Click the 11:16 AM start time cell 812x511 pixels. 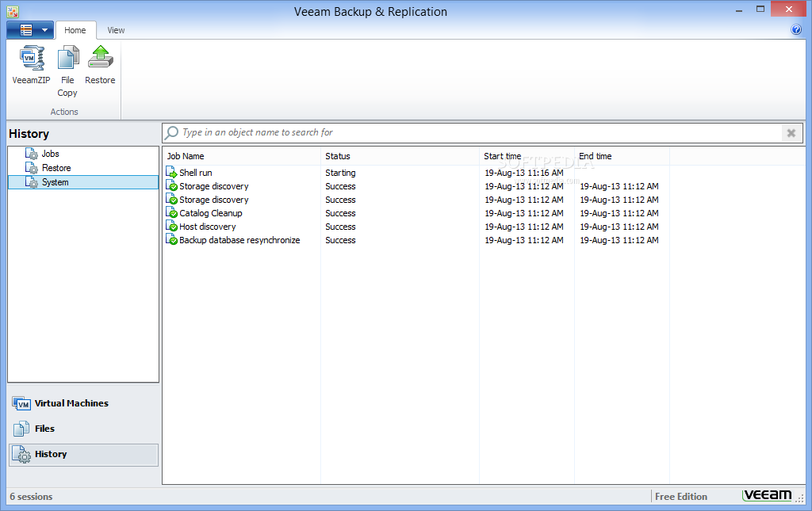coord(524,173)
